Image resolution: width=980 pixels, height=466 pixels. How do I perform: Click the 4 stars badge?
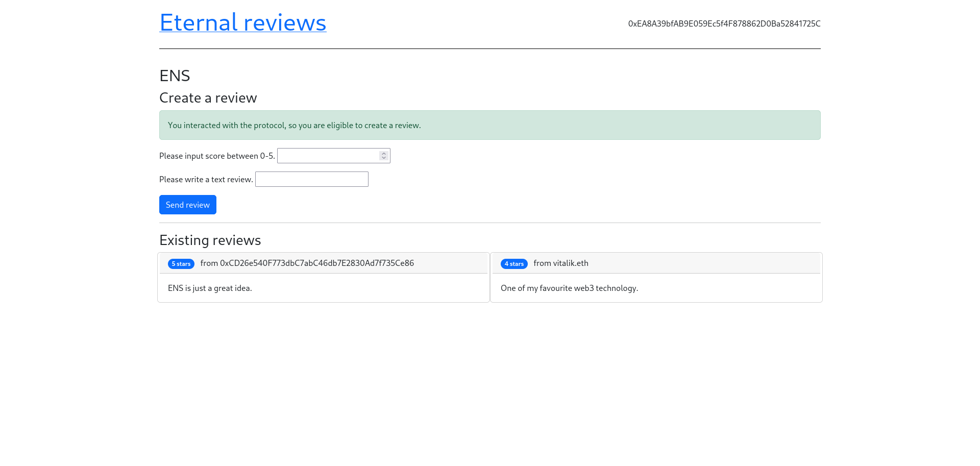514,264
